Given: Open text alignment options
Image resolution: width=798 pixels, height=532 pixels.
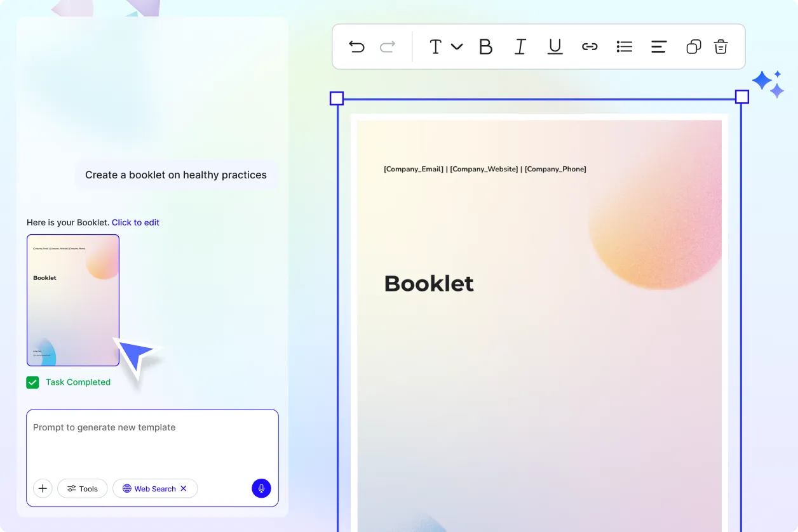Looking at the screenshot, I should click(x=659, y=47).
